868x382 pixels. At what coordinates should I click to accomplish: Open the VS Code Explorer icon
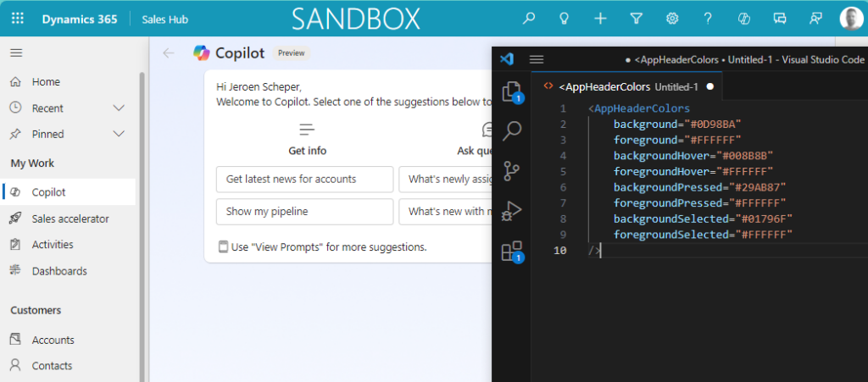coord(511,92)
